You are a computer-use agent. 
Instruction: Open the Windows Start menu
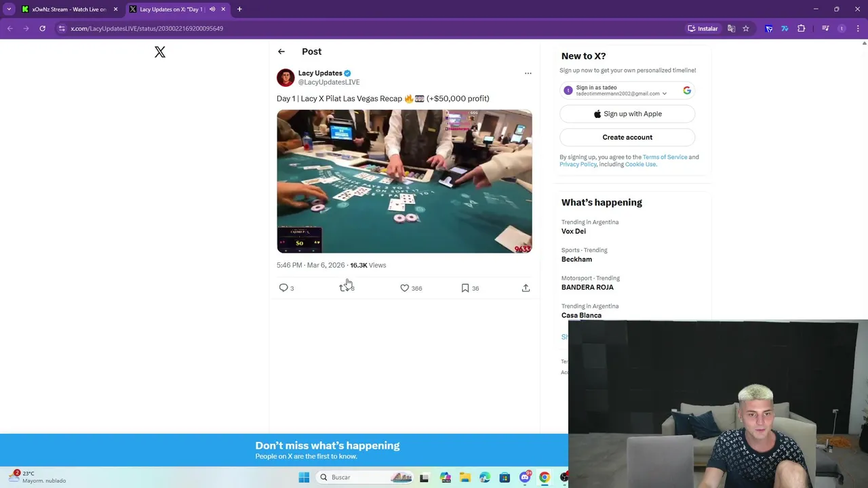304,477
